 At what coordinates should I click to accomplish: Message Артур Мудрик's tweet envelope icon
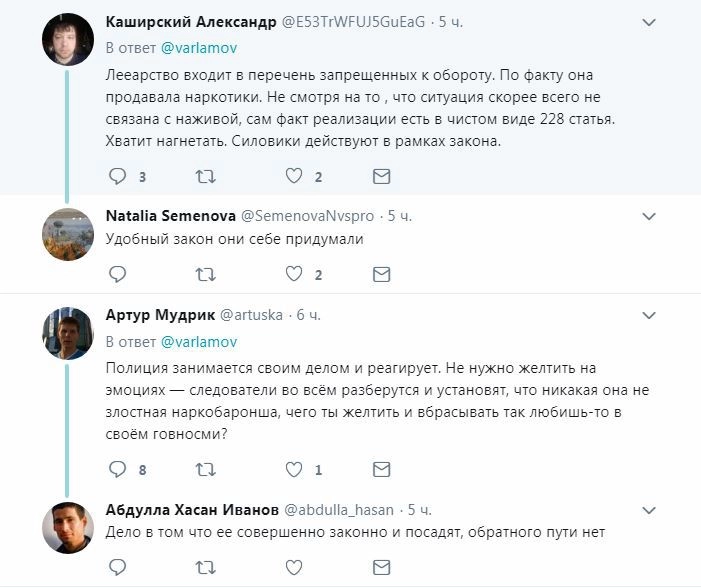[x=381, y=469]
